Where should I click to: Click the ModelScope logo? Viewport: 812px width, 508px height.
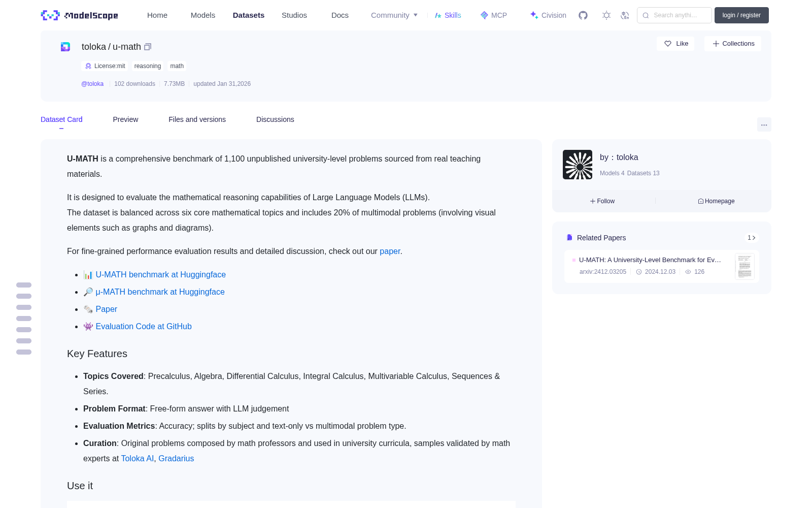click(x=80, y=15)
